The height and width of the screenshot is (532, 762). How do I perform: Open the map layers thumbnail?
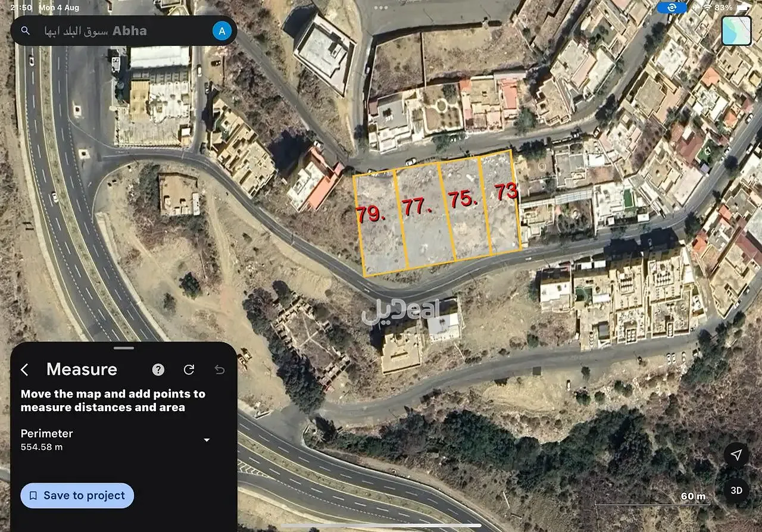click(x=736, y=31)
